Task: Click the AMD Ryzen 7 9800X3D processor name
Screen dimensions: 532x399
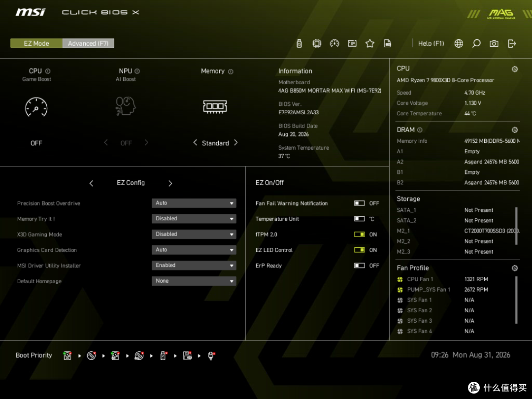Action: click(445, 80)
